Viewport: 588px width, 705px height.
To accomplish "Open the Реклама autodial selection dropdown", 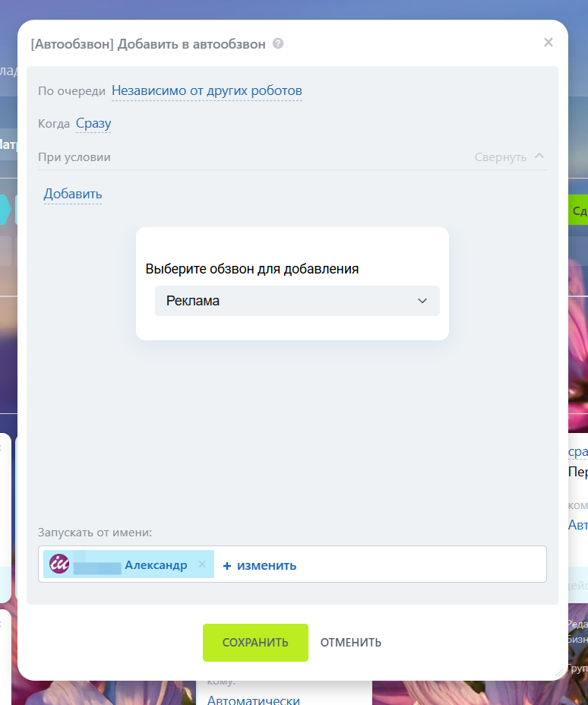I will [296, 301].
